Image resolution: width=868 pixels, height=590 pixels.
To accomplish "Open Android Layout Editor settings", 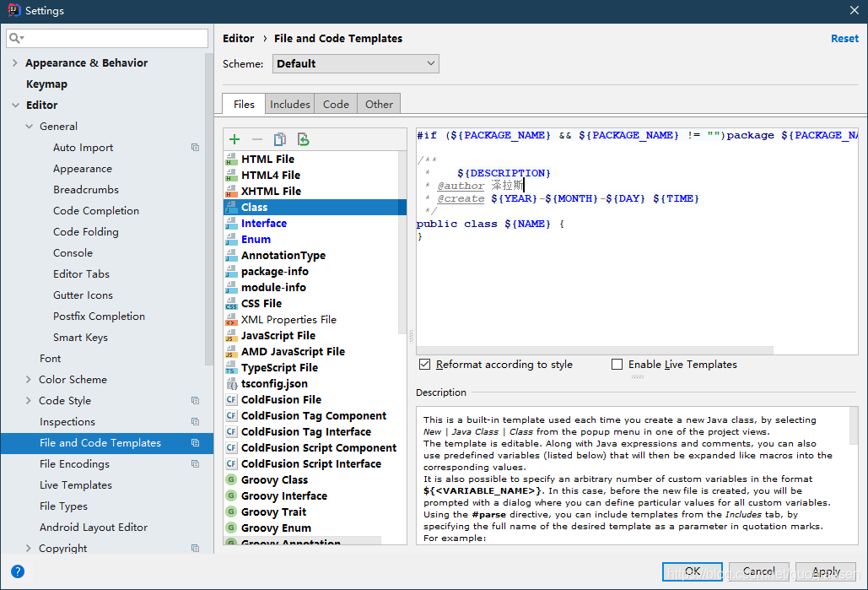I will click(x=94, y=527).
